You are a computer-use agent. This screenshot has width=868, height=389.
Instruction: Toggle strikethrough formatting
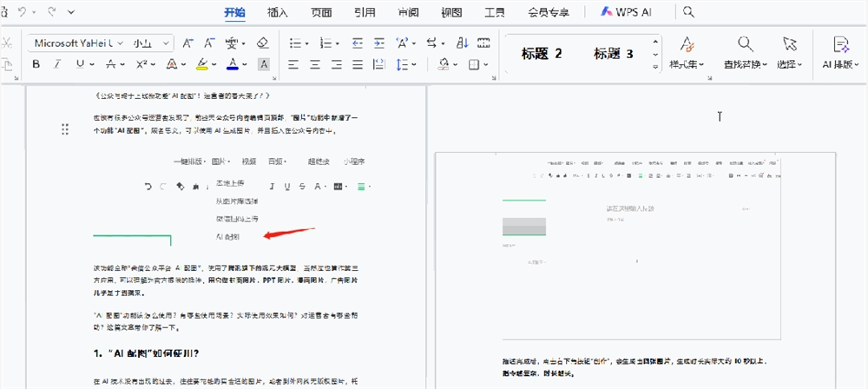tap(111, 64)
